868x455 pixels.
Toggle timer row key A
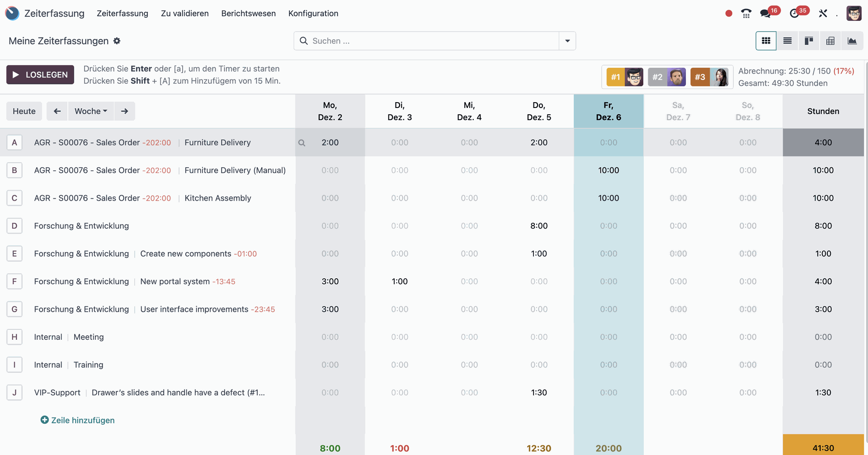tap(14, 142)
